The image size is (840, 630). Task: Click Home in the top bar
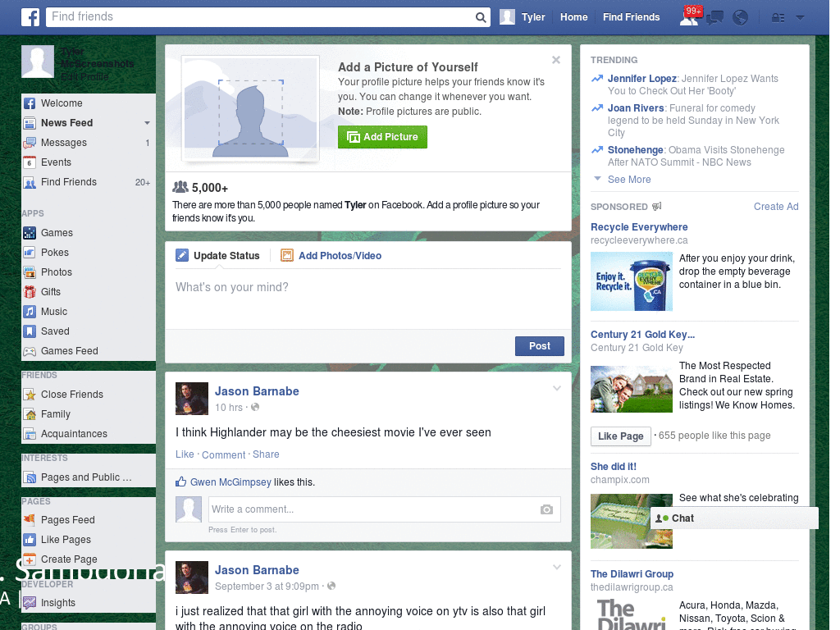(573, 17)
